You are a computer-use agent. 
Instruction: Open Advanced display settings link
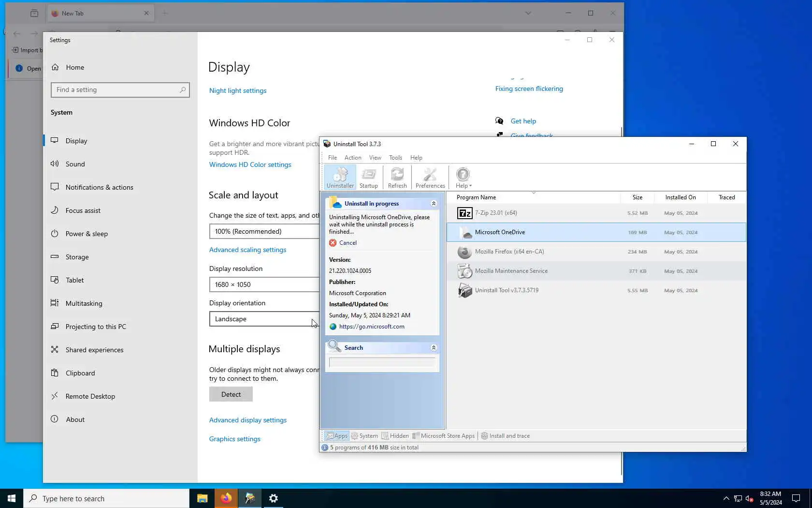(248, 420)
